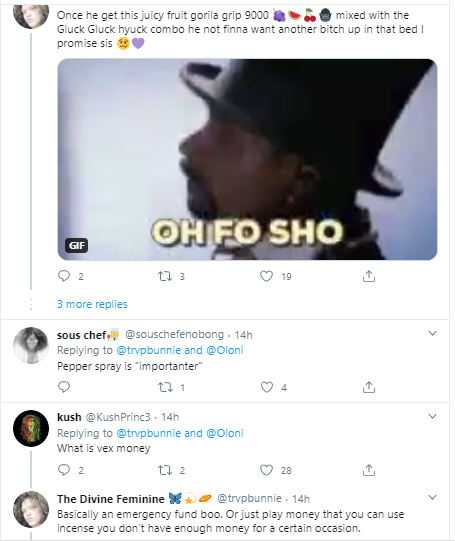Play the OH FO SHO GIF
The image size is (455, 541).
tap(247, 159)
